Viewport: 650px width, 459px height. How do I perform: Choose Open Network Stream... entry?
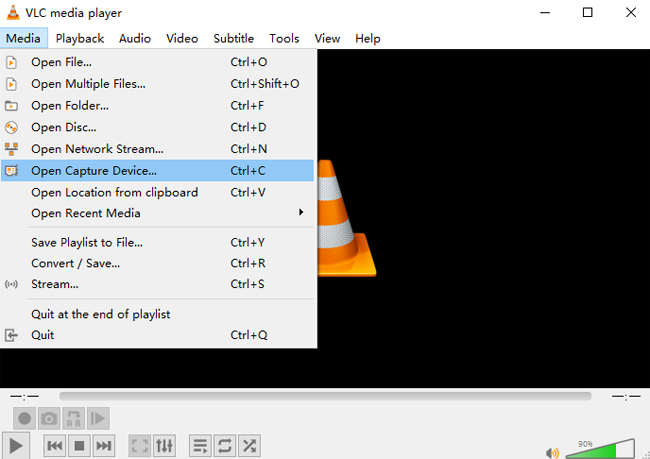pyautogui.click(x=158, y=149)
